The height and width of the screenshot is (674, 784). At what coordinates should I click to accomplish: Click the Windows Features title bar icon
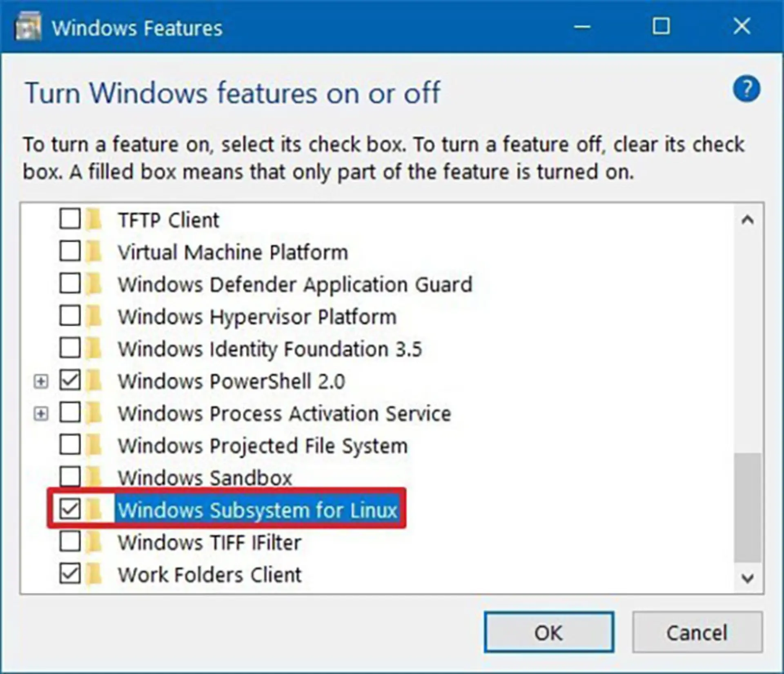28,27
